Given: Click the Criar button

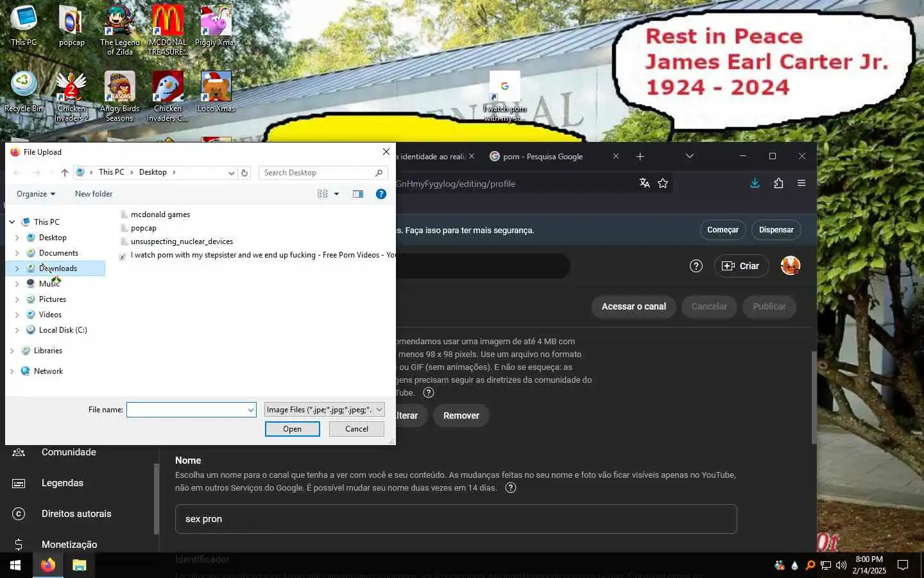Looking at the screenshot, I should coord(741,266).
